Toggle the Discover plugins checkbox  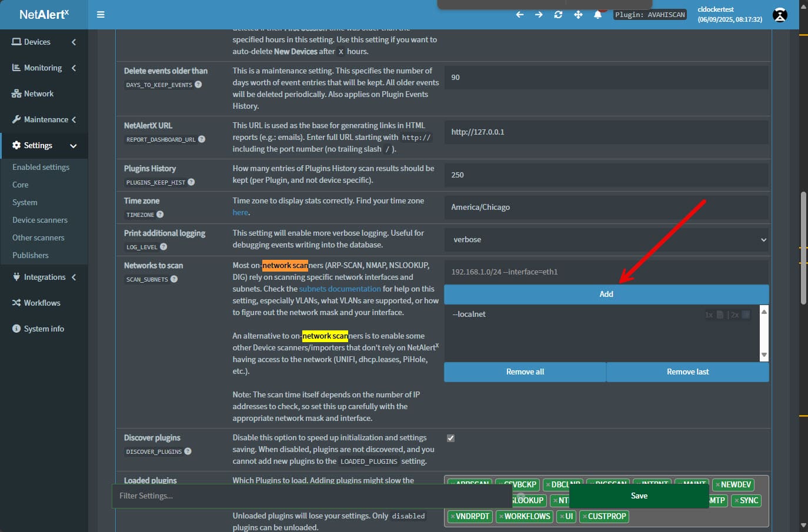(x=450, y=438)
